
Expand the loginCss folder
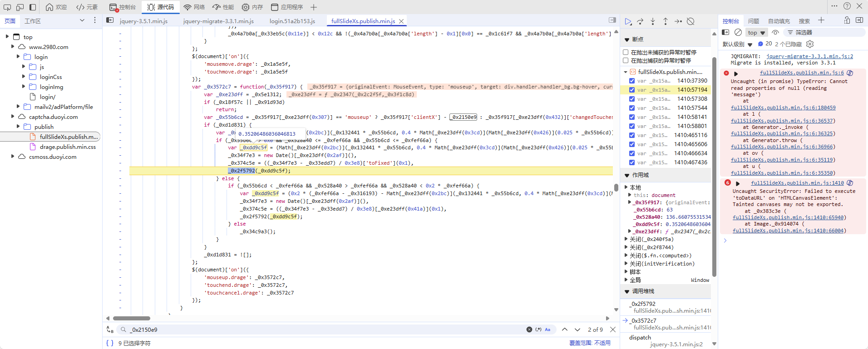coord(24,76)
